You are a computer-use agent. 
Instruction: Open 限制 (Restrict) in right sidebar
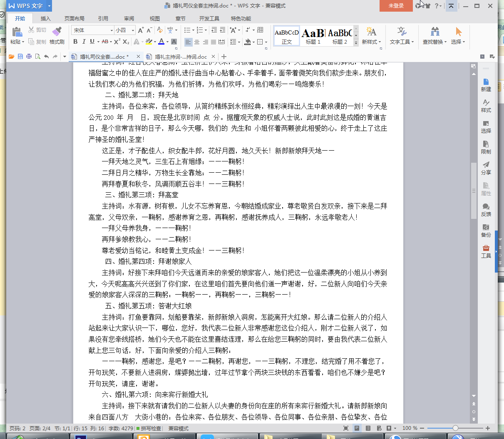[x=486, y=147]
